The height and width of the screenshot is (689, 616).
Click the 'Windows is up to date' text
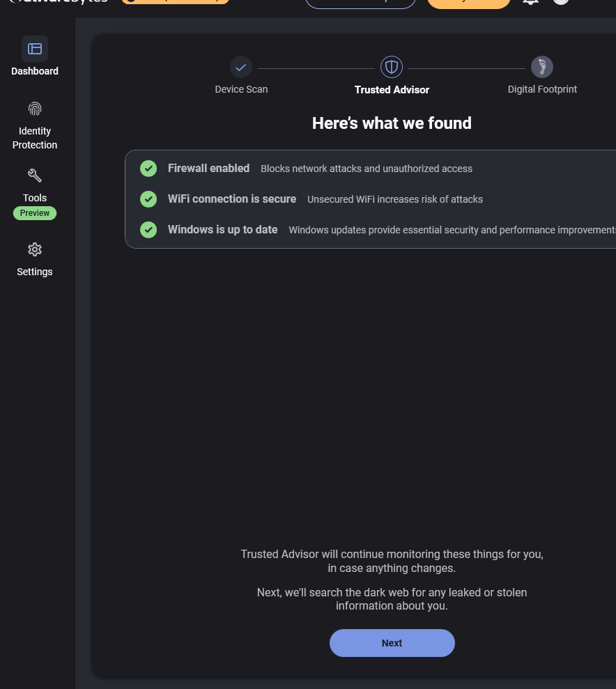[x=223, y=230]
